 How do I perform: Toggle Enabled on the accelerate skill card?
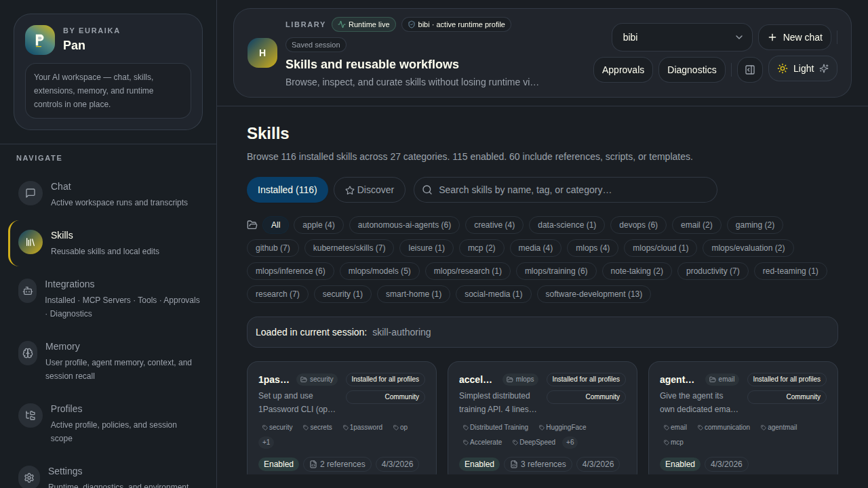pyautogui.click(x=479, y=464)
